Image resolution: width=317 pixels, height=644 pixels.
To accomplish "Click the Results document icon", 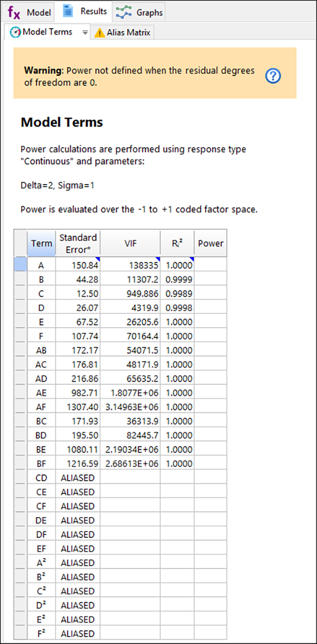I will point(67,12).
